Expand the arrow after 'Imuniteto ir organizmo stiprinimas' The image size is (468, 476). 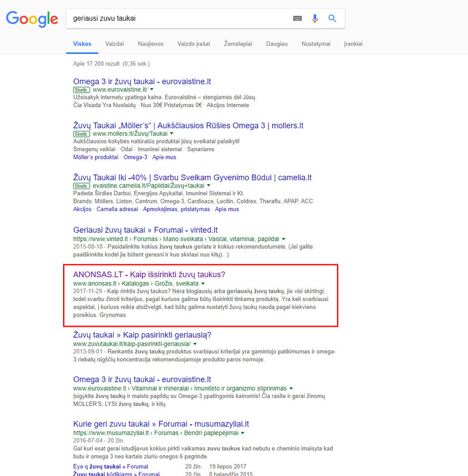[x=291, y=389]
